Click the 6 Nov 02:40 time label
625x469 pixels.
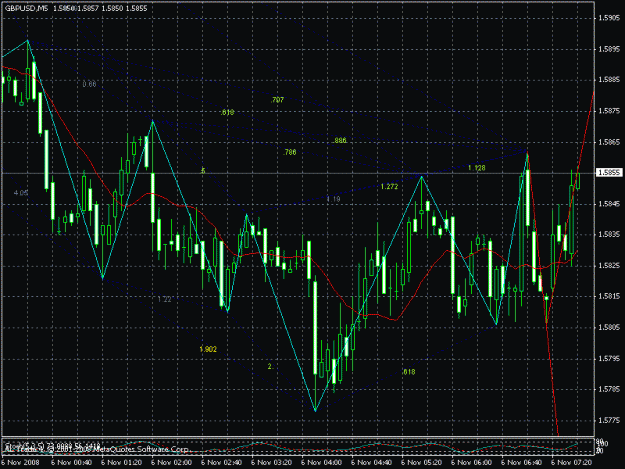pyautogui.click(x=222, y=463)
